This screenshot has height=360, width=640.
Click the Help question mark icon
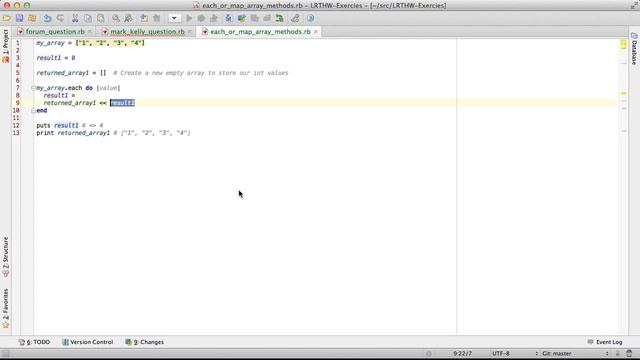coord(311,18)
